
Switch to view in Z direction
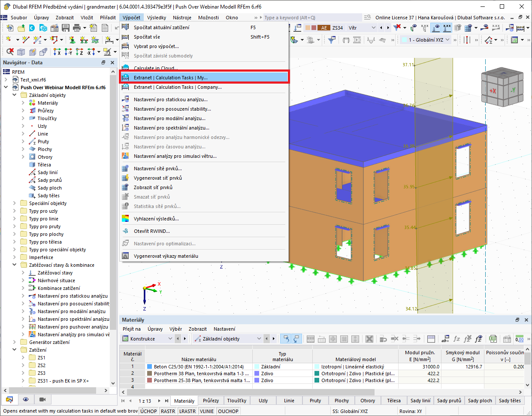[x=80, y=52]
